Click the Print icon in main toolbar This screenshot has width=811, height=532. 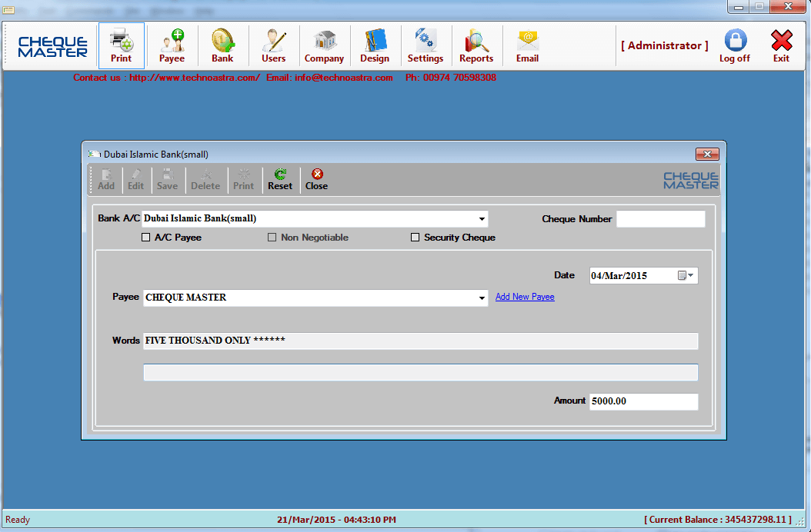121,46
